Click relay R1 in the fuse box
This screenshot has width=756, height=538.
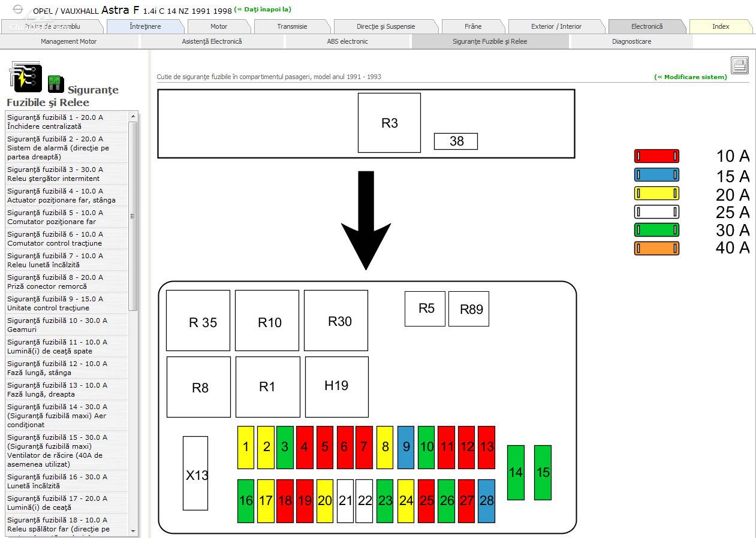point(268,387)
